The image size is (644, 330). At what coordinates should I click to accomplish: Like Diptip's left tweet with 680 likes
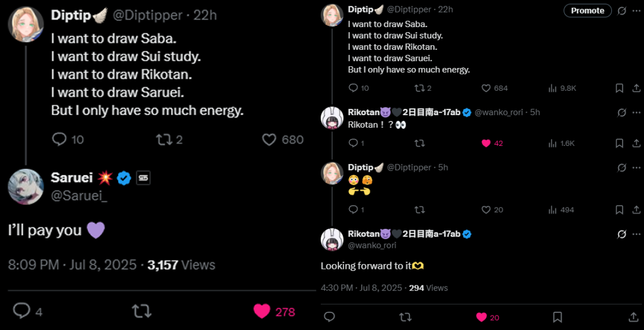(x=269, y=140)
